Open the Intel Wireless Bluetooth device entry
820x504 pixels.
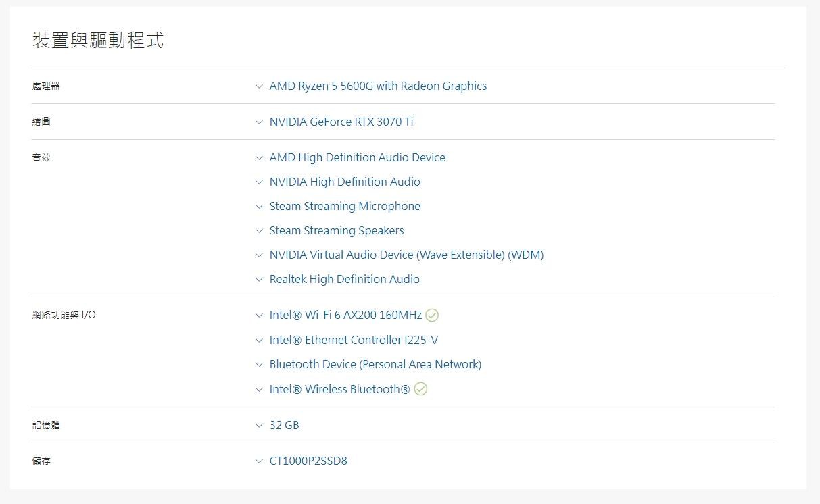coord(339,389)
